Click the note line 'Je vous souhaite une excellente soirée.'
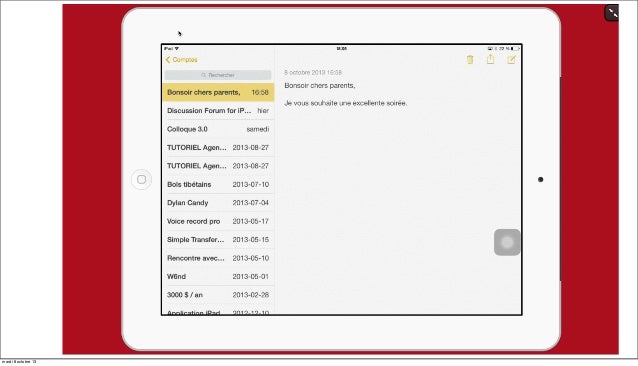Viewport: 638px width, 366px height. tap(345, 103)
